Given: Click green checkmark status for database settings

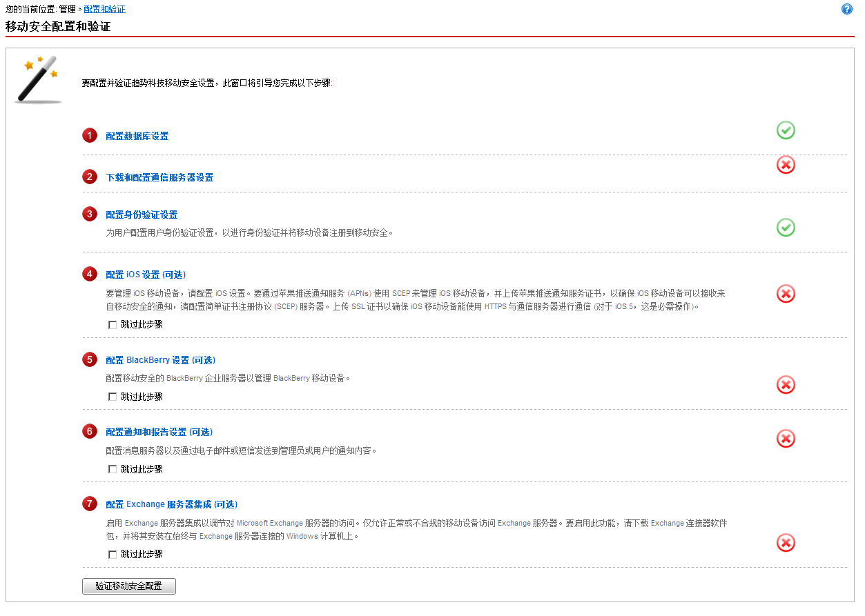Looking at the screenshot, I should coord(786,130).
